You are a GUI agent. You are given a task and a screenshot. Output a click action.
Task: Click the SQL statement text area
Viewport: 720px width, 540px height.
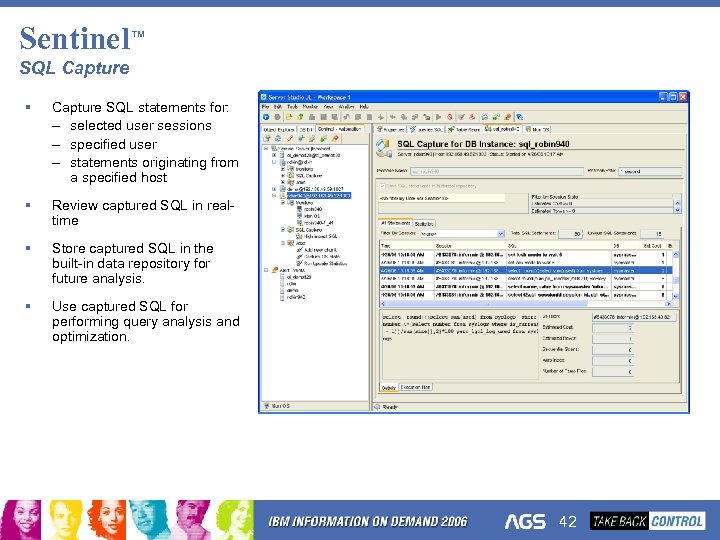[459, 346]
